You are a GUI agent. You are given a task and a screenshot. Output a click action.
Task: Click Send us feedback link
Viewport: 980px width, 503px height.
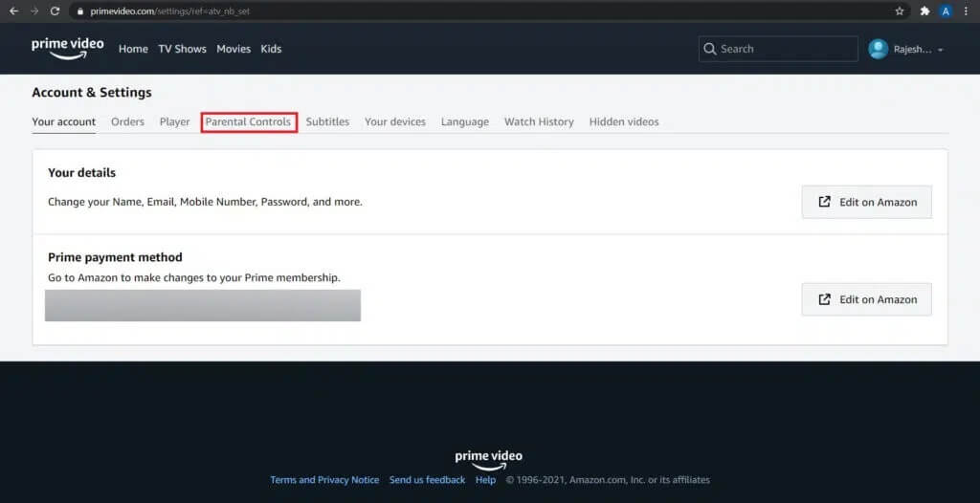coord(427,480)
